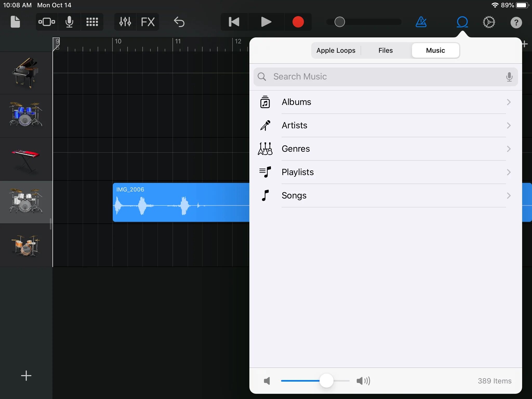Viewport: 532px width, 399px height.
Task: Switch to the Files tab
Action: click(385, 50)
